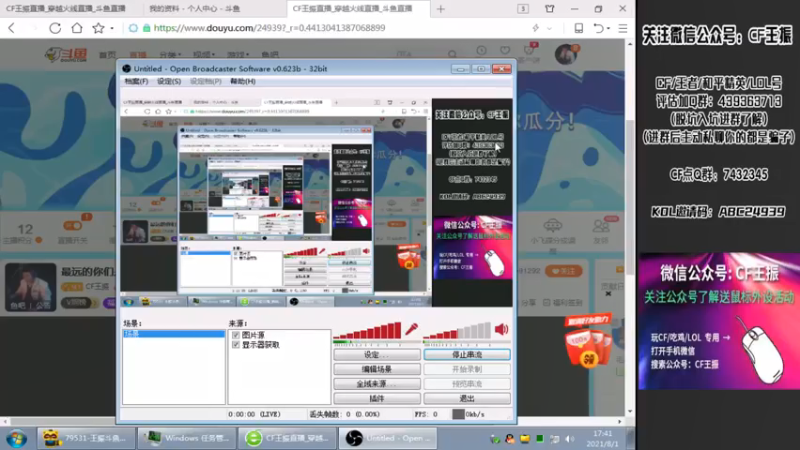Image resolution: width=800 pixels, height=450 pixels.
Task: Expand the address bar dropdown chevron
Action: [549, 29]
